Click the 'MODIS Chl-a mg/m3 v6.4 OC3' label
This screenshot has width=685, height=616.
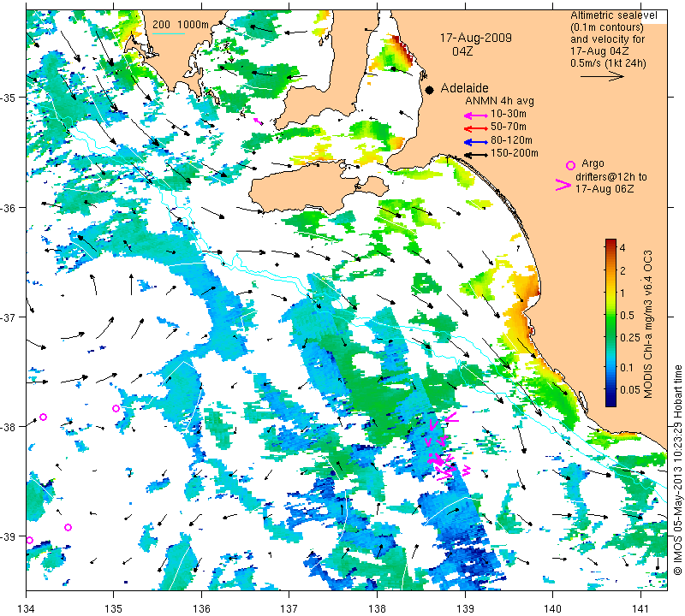pos(648,324)
